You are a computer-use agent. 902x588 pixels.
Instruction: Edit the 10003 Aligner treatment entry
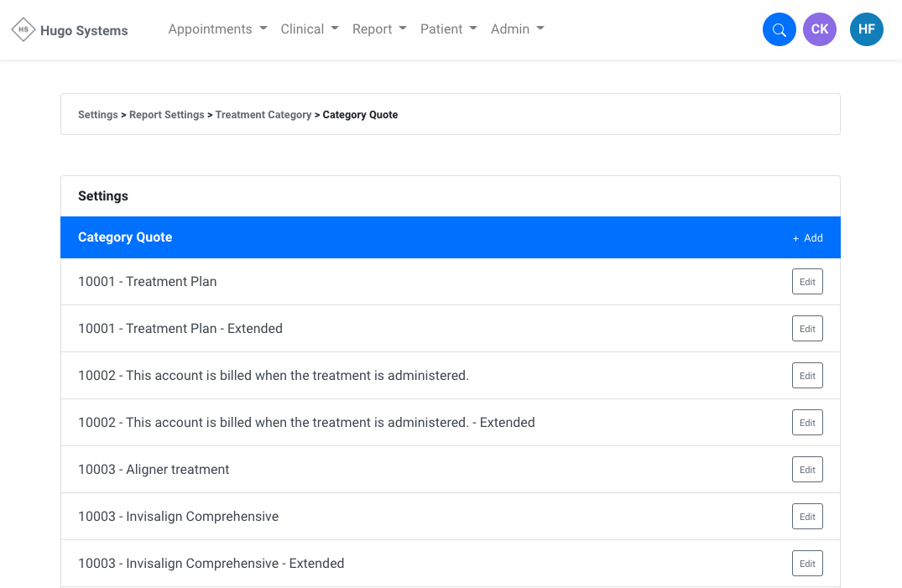point(807,470)
